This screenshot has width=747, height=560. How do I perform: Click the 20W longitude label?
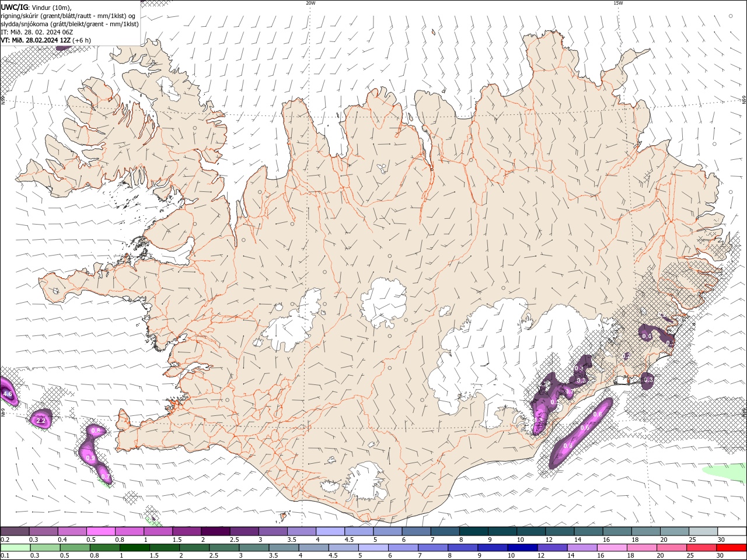[x=310, y=3]
